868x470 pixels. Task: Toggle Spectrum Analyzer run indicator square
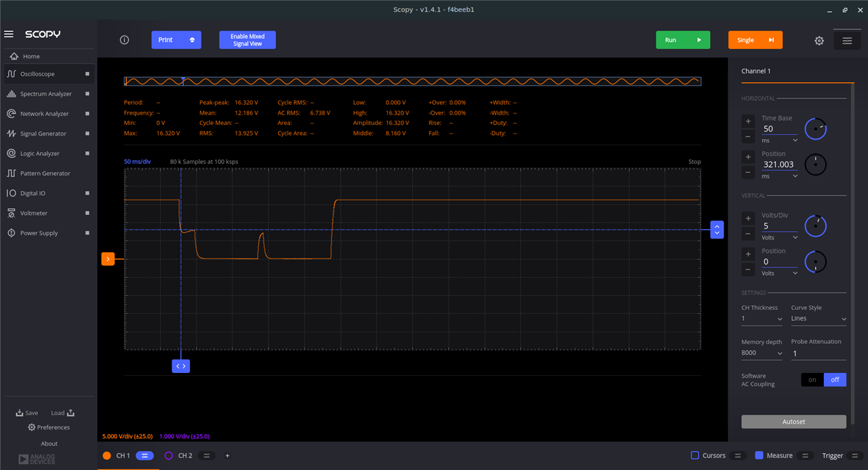pyautogui.click(x=87, y=94)
